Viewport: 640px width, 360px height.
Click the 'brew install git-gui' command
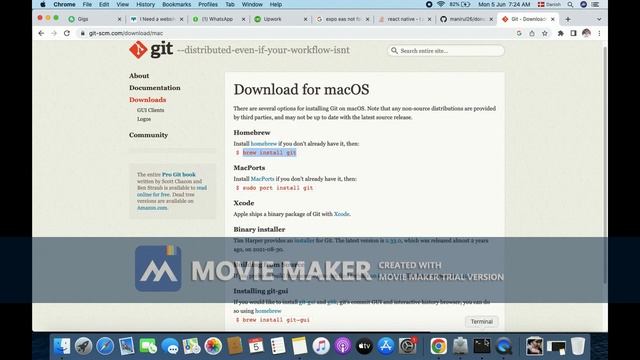point(276,320)
